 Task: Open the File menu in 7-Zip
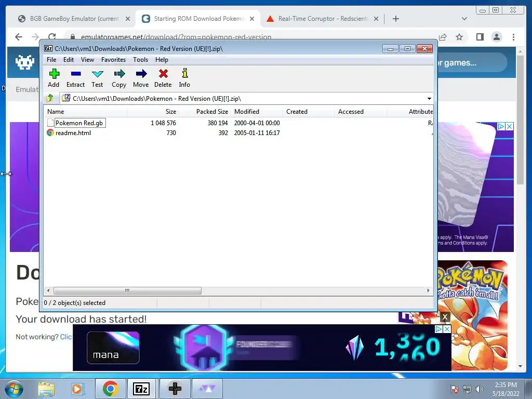pyautogui.click(x=51, y=60)
